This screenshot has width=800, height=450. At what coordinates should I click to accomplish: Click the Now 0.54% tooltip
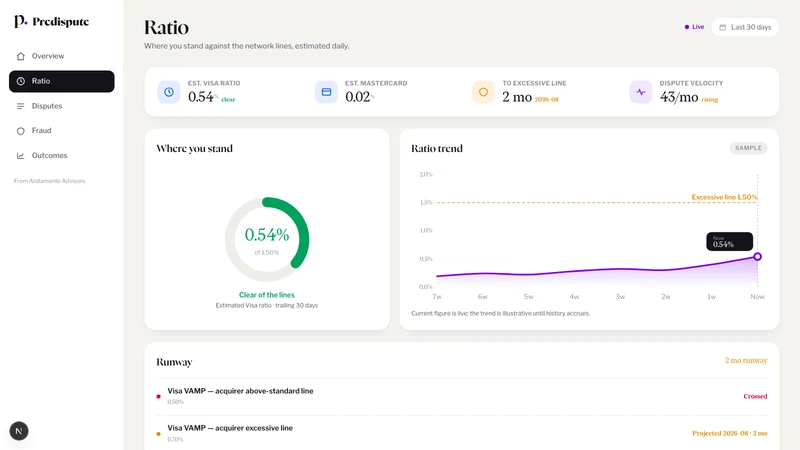click(729, 241)
